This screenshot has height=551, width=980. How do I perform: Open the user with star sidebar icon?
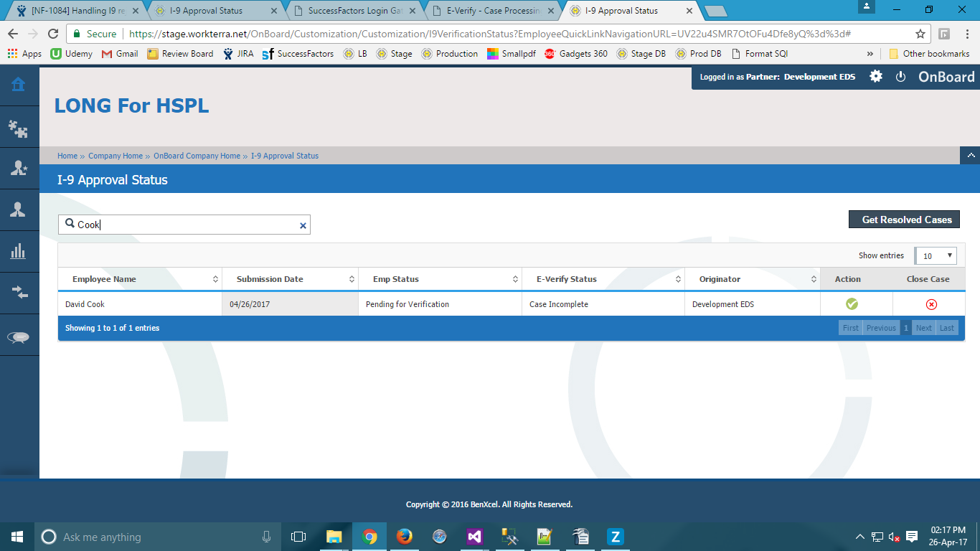(19, 168)
